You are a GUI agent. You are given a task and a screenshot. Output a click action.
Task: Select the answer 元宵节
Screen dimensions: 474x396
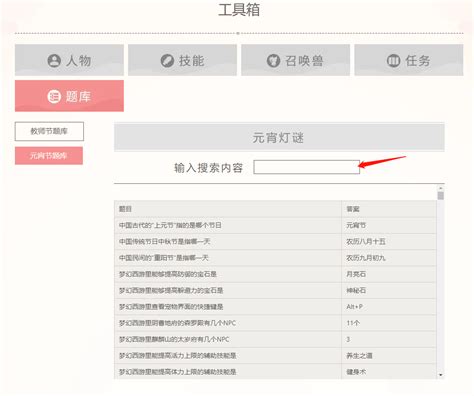click(356, 225)
